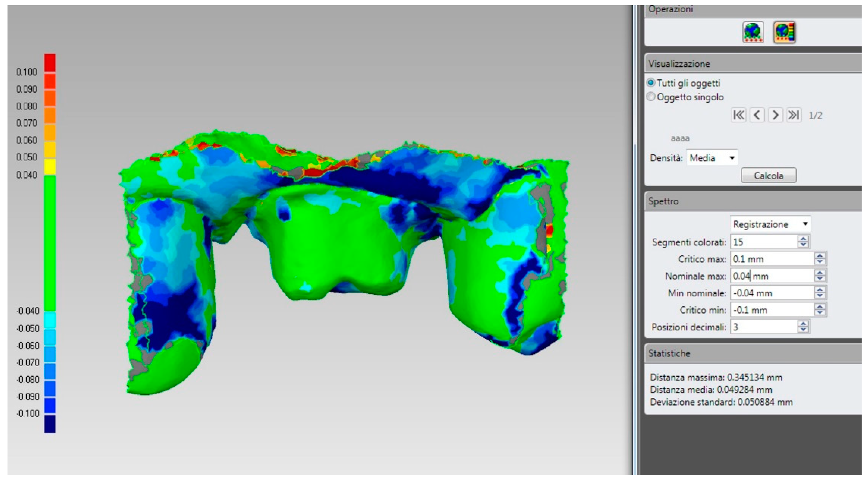This screenshot has width=868, height=480.
Task: Click the red 0.100 legend color swatch
Action: pos(50,63)
